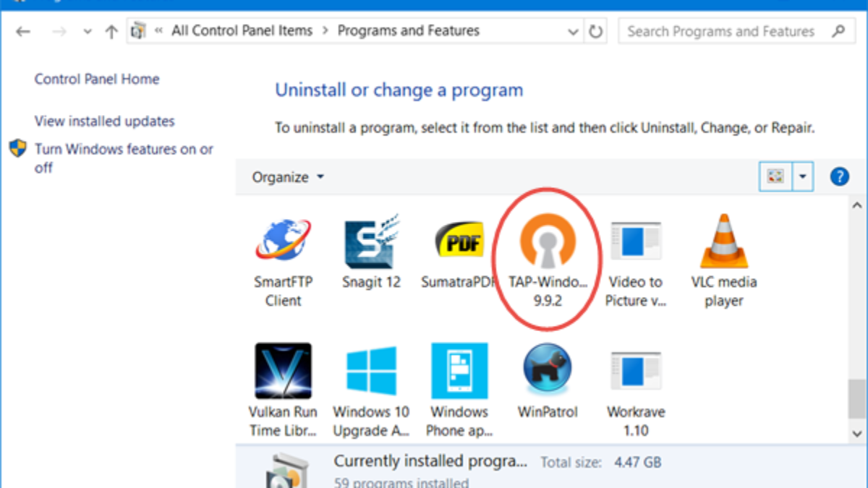
Task: Open the help question mark icon
Action: point(839,176)
